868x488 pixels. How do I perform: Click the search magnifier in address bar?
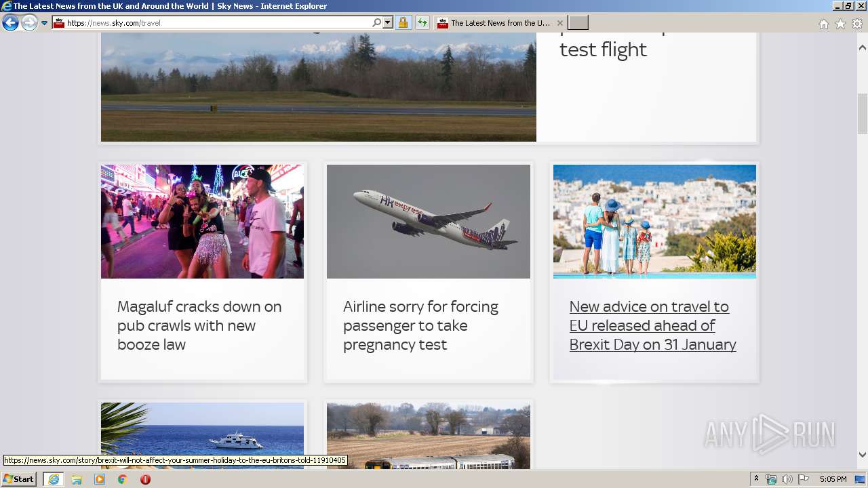(x=377, y=23)
